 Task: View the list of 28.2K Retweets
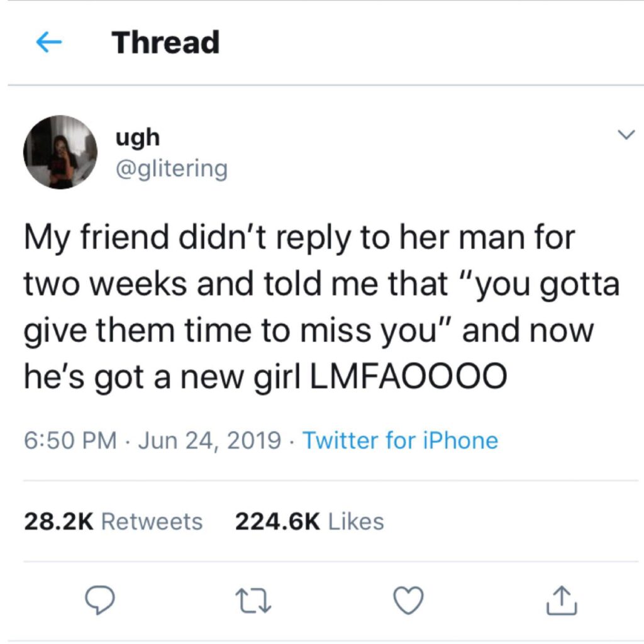click(x=113, y=521)
